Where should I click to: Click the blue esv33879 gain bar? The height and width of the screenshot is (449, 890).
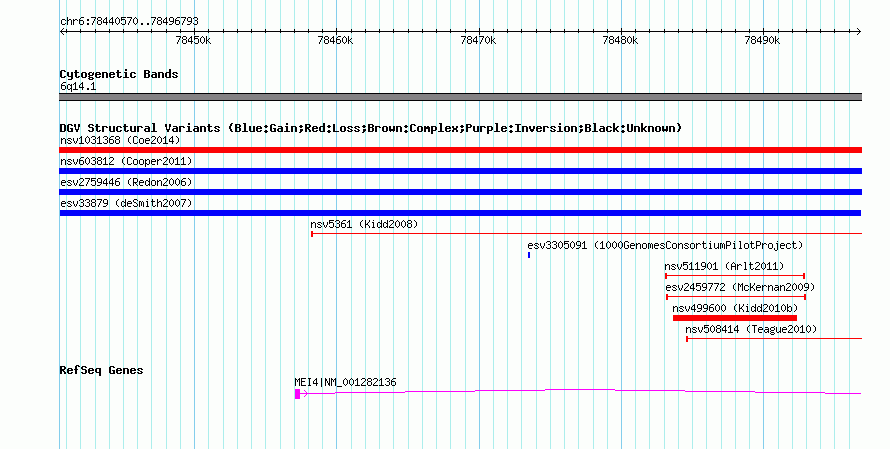click(460, 213)
